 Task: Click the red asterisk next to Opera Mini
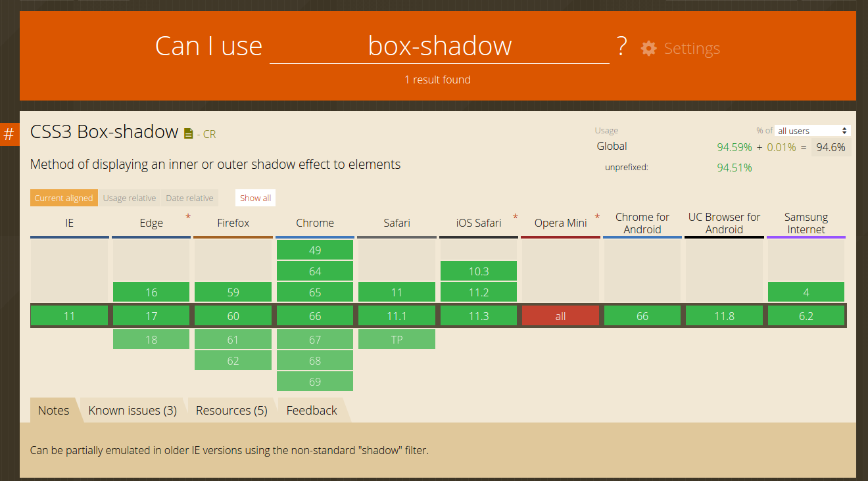(597, 216)
